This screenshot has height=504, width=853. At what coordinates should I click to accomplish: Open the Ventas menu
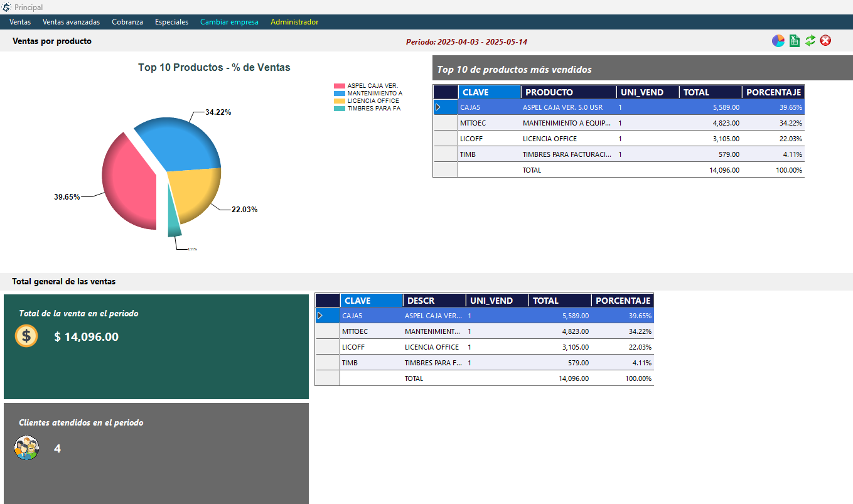(20, 22)
